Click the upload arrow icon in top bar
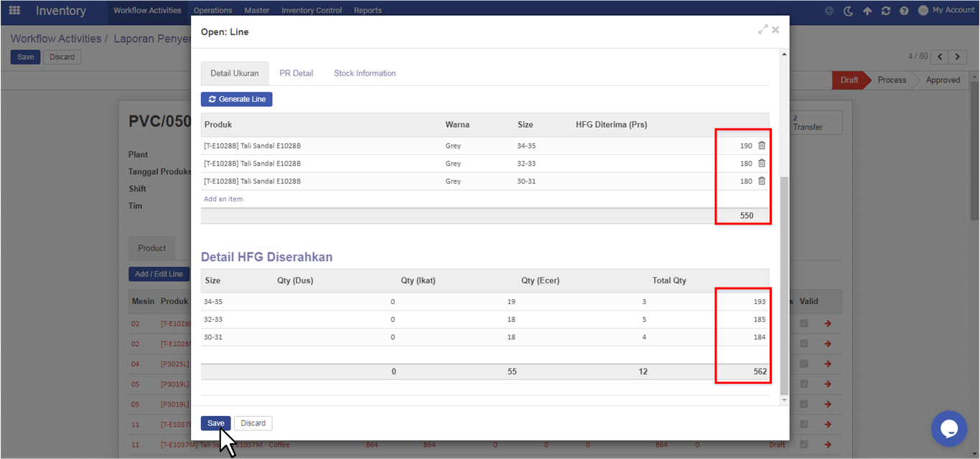The width and height of the screenshot is (980, 459). [x=867, y=11]
